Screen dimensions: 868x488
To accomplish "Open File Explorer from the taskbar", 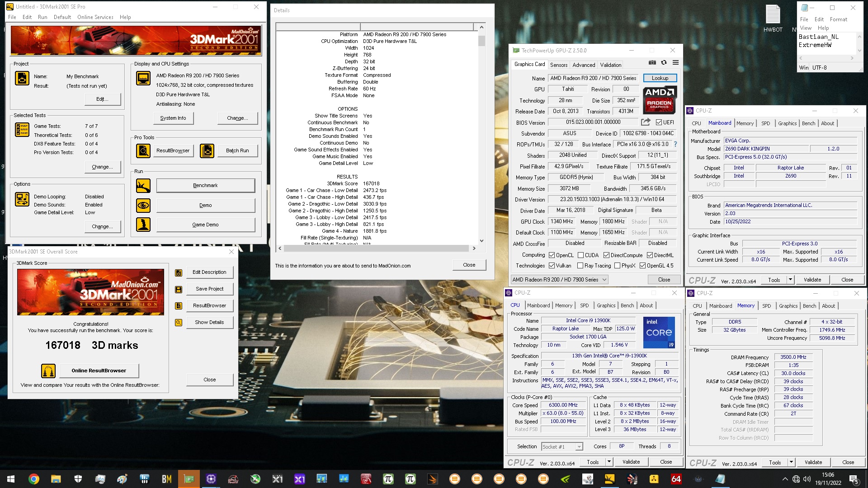I will pyautogui.click(x=56, y=479).
